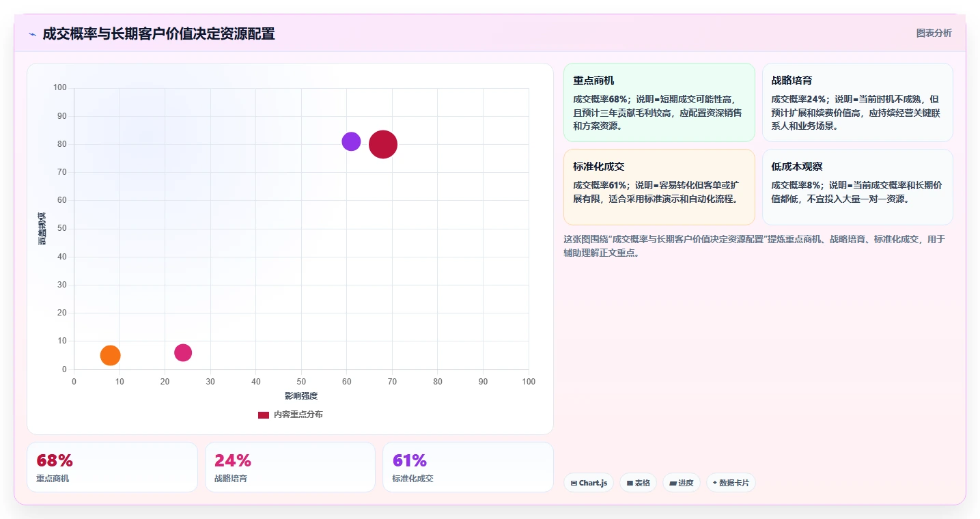
Task: Click the x-axis tick label 50
Action: (x=301, y=381)
